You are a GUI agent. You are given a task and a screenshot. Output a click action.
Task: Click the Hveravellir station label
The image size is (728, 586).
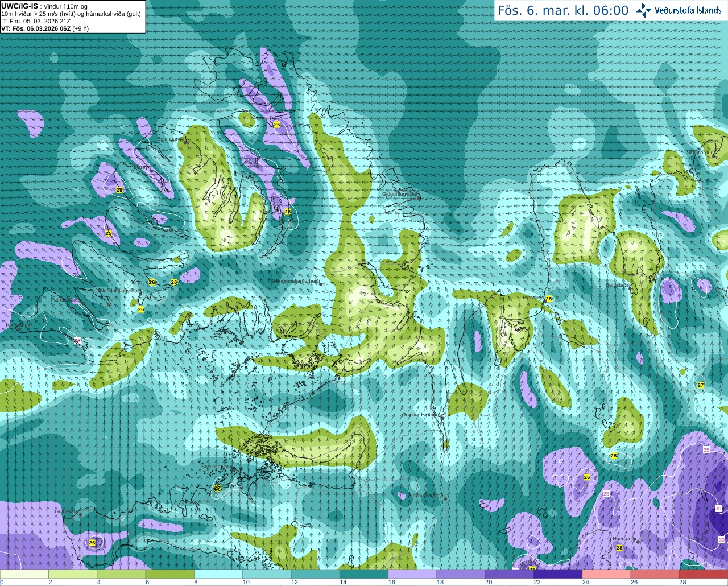[625, 538]
